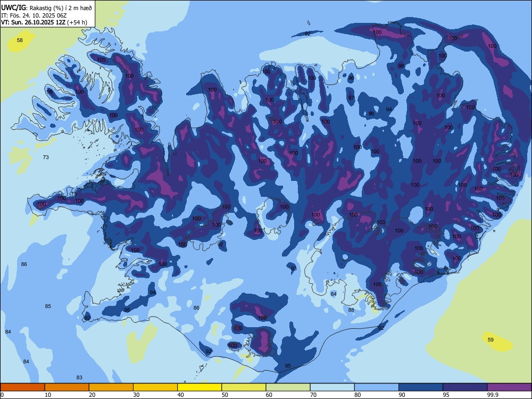Click the bright yellow 40–50 legend swatch

[x=199, y=387]
